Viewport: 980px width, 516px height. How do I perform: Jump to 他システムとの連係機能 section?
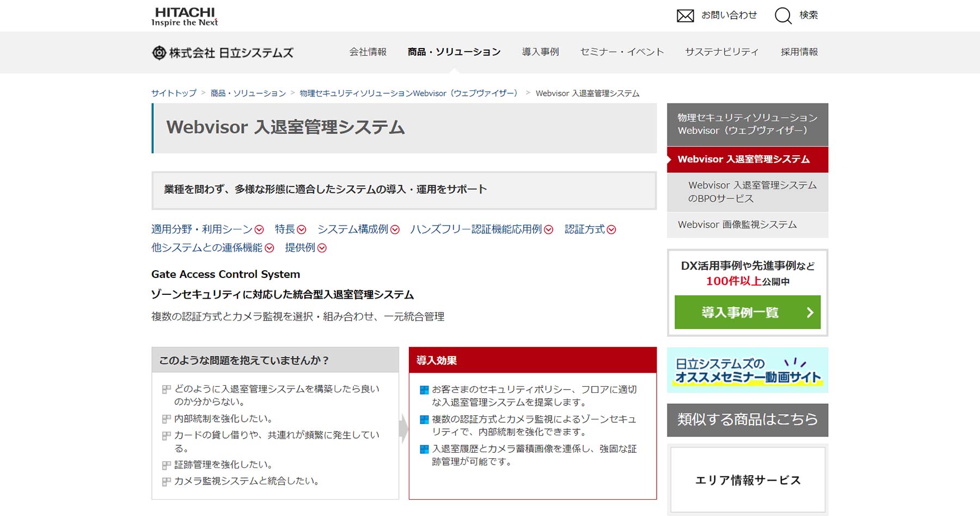(x=207, y=247)
